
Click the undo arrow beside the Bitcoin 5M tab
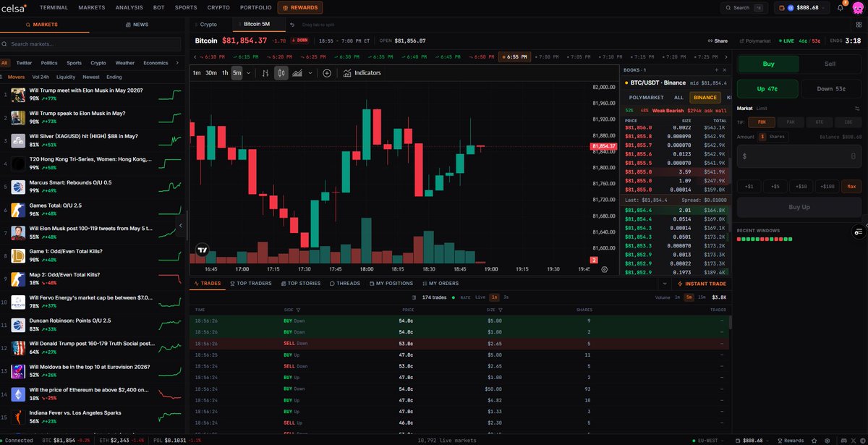click(x=292, y=25)
